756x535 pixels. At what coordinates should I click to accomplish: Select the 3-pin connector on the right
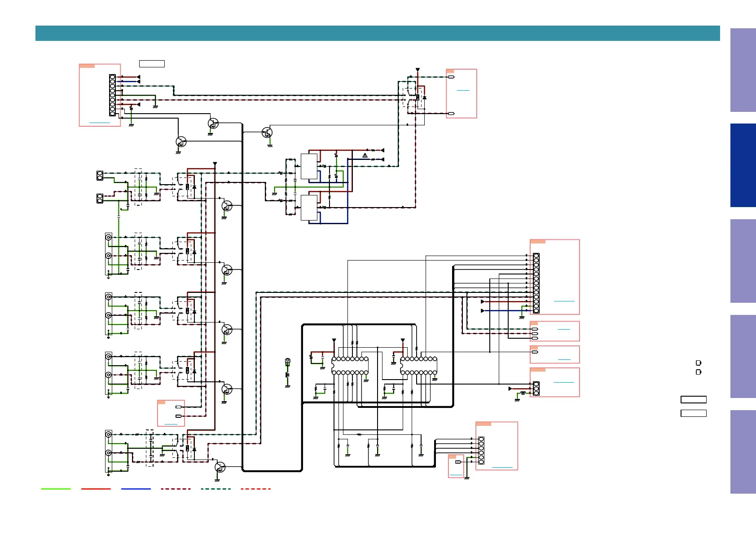point(536,389)
